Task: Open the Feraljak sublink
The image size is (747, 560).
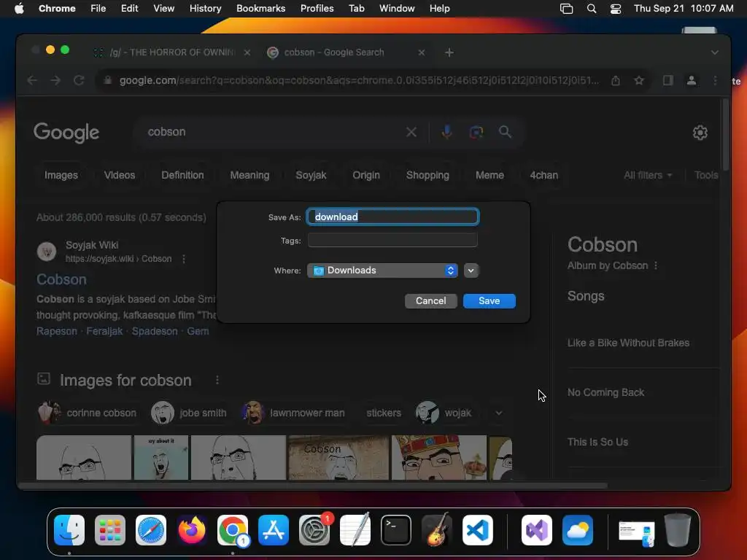Action: point(104,331)
